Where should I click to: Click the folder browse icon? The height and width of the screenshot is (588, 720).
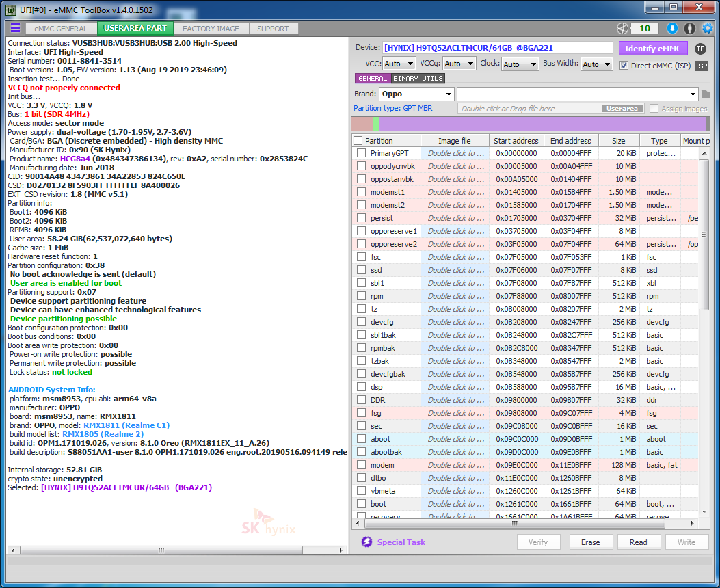click(706, 94)
